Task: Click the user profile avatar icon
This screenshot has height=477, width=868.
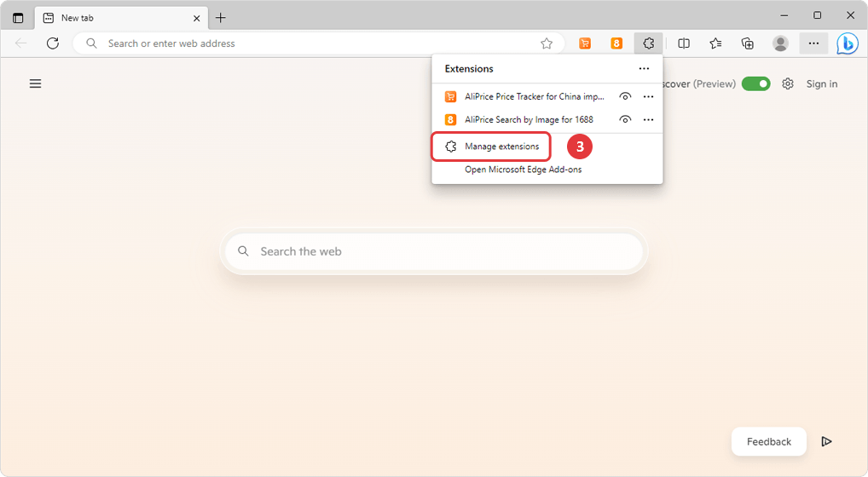Action: click(x=780, y=43)
